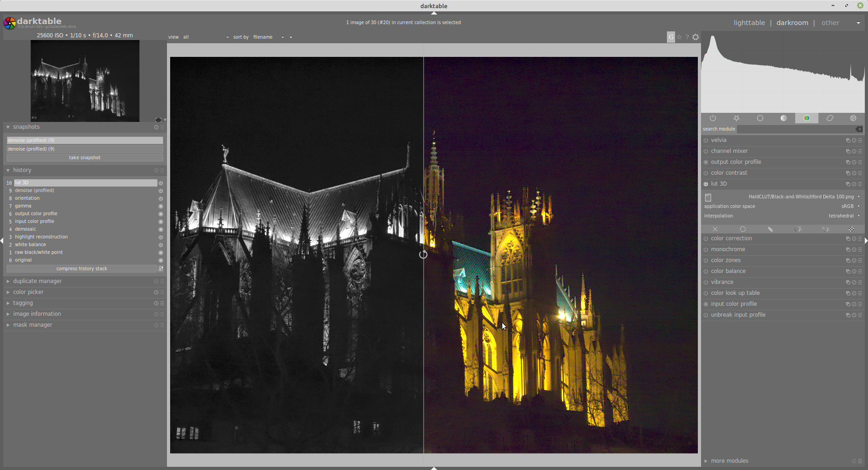The width and height of the screenshot is (868, 470).
Task: Enable the velvia module
Action: pyautogui.click(x=706, y=141)
